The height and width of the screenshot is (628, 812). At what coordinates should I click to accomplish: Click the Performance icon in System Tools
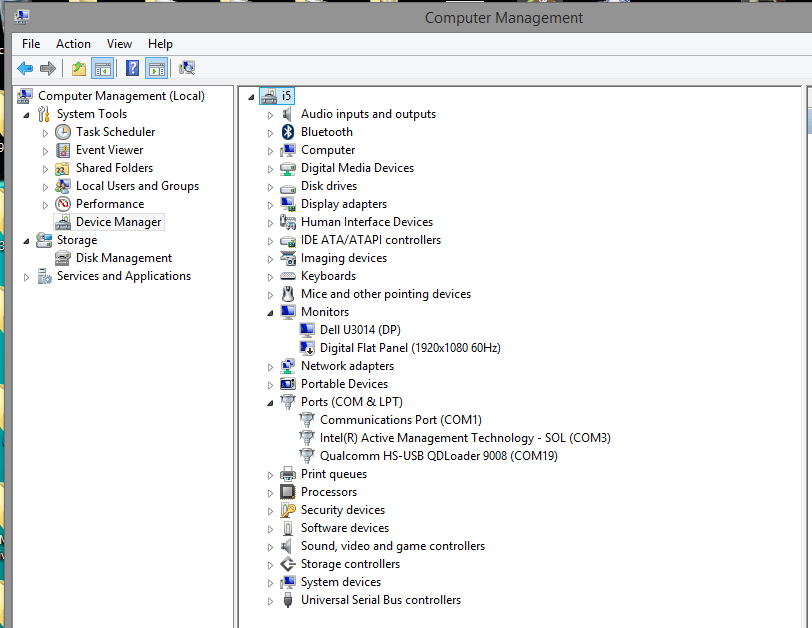click(63, 204)
